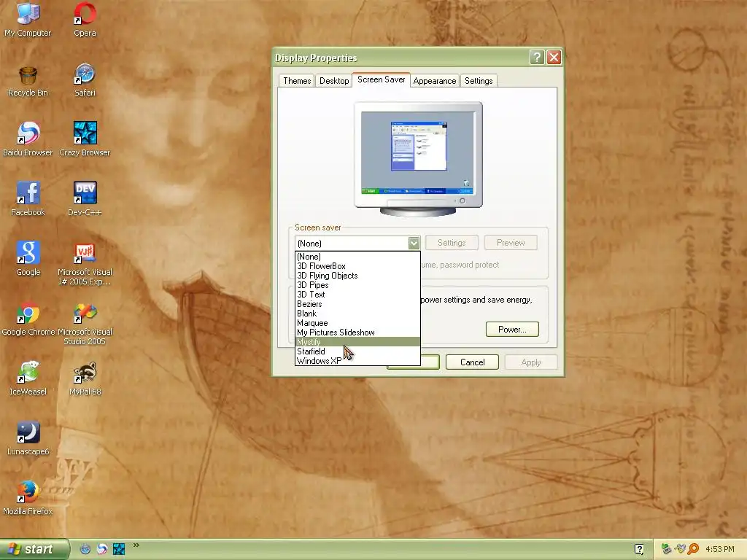The image size is (747, 560).
Task: Click the help icon in taskbar
Action: point(639,549)
